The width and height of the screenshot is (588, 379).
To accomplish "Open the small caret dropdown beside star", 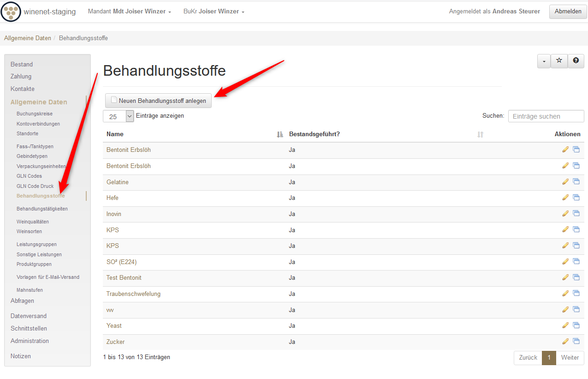I will click(544, 61).
